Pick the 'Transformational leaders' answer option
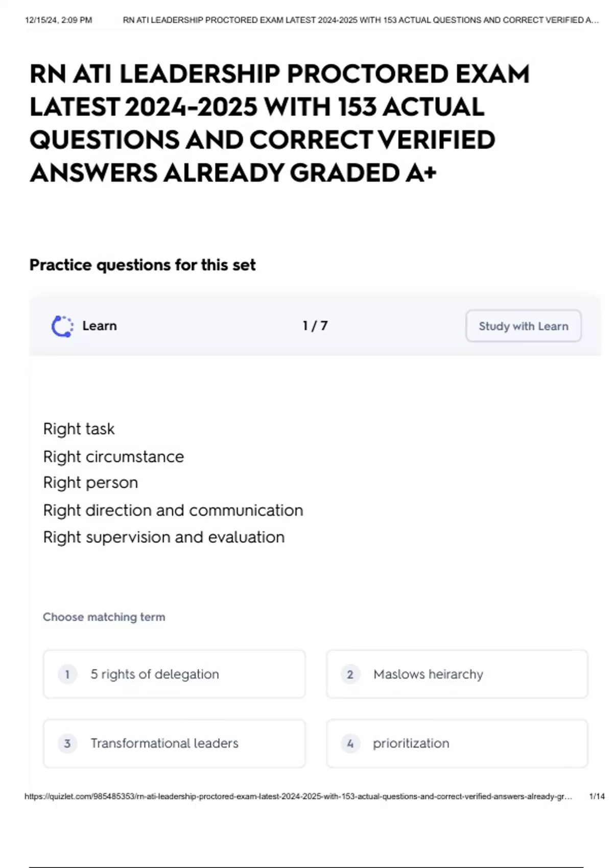Image resolution: width=613 pixels, height=868 pixels. [x=174, y=743]
